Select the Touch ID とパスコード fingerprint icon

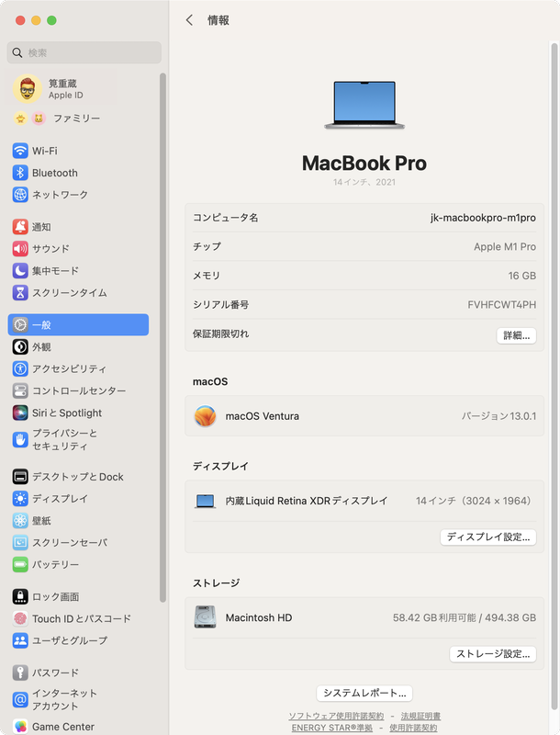[20, 618]
